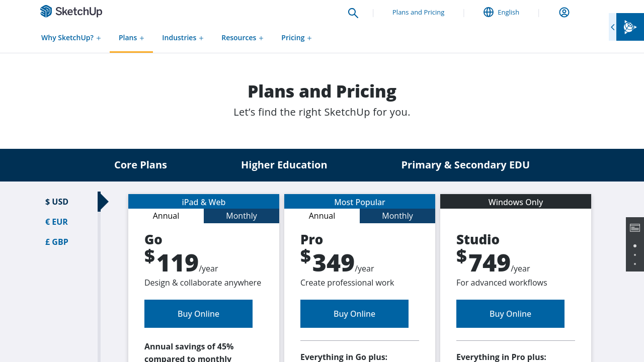Open the user account icon

(564, 13)
